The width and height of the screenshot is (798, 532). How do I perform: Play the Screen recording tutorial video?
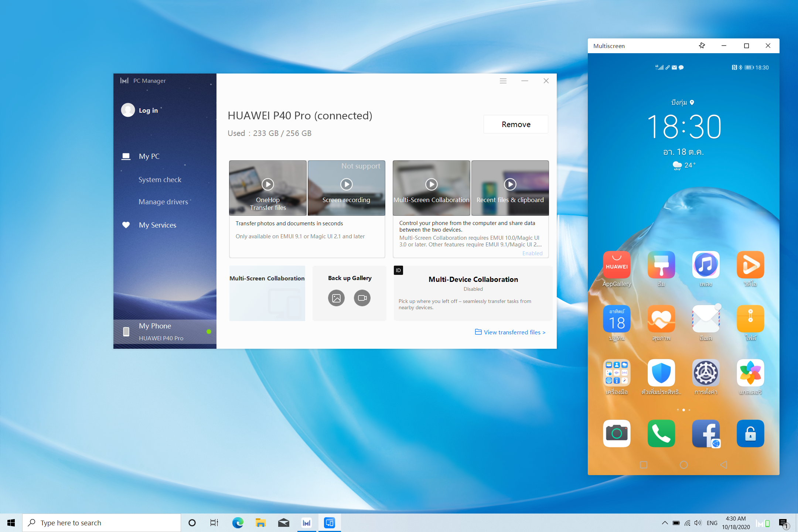pyautogui.click(x=347, y=184)
